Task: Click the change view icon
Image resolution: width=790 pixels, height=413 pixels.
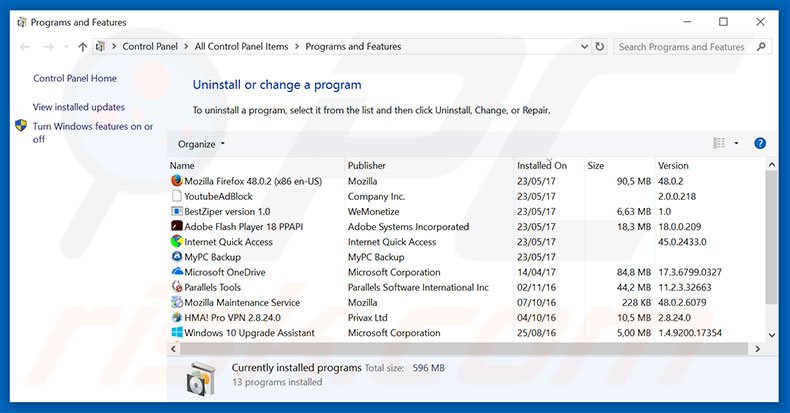Action: click(719, 144)
